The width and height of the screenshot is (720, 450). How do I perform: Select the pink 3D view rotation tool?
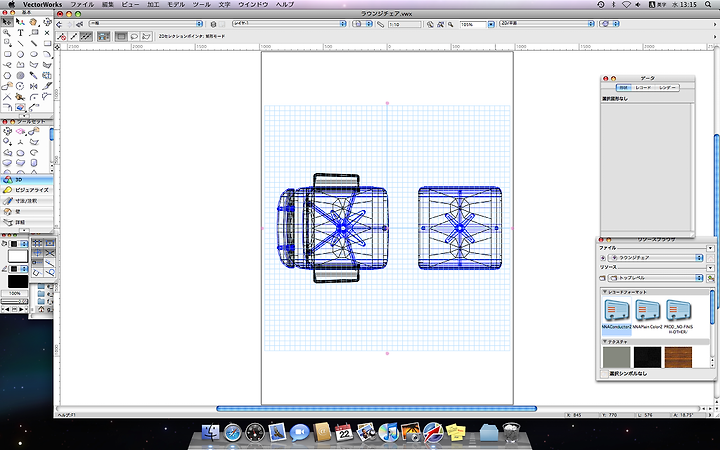20,131
